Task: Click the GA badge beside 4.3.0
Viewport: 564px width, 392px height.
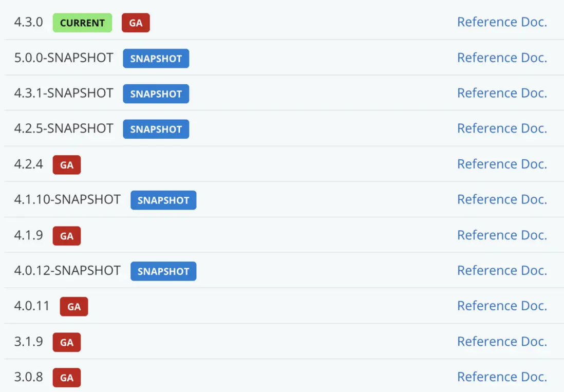Action: (x=136, y=23)
